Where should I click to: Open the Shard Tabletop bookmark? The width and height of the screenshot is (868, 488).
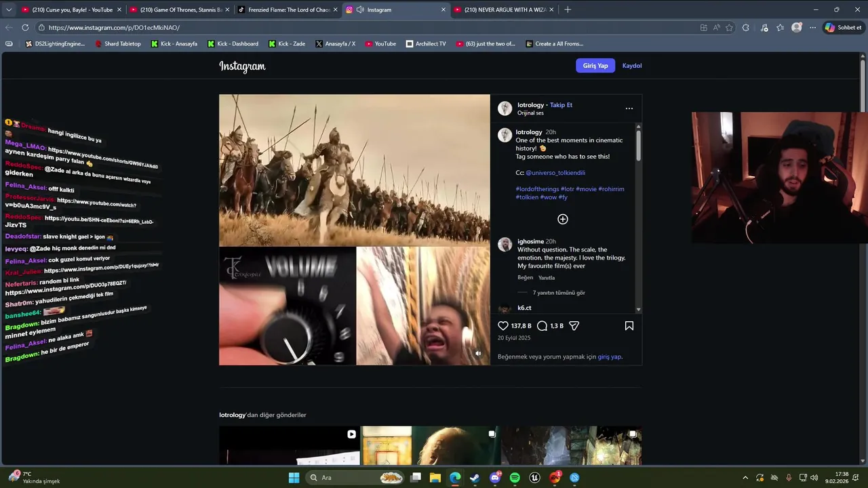tap(118, 43)
